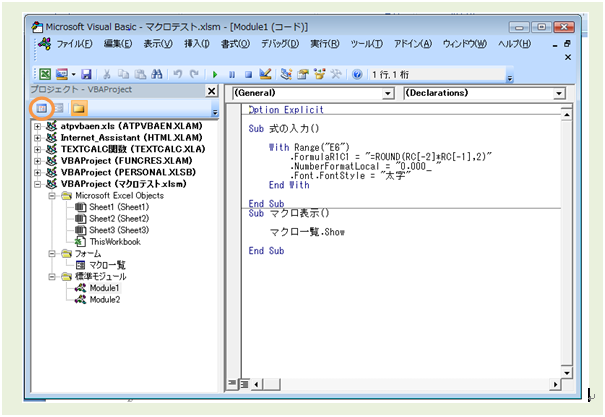This screenshot has height=417, width=605.
Task: Click code pane horizontal scrollbar right arrow
Action: (x=555, y=384)
